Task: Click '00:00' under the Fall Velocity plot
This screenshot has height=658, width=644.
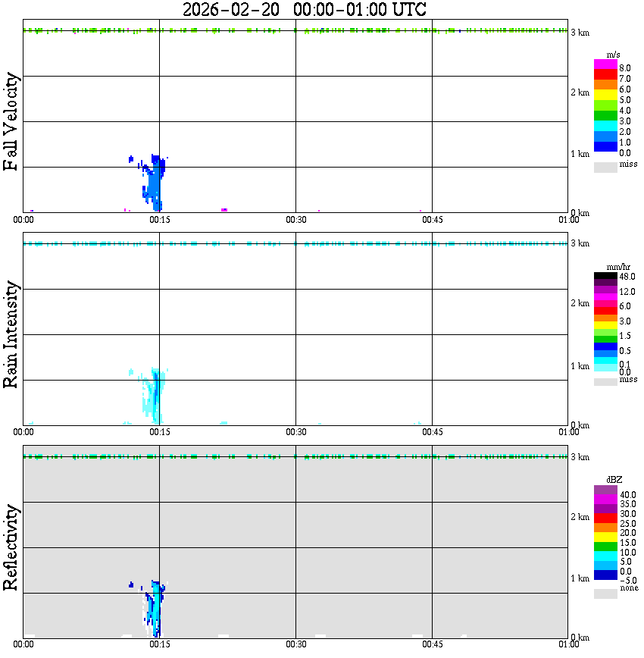Action: [x=23, y=220]
